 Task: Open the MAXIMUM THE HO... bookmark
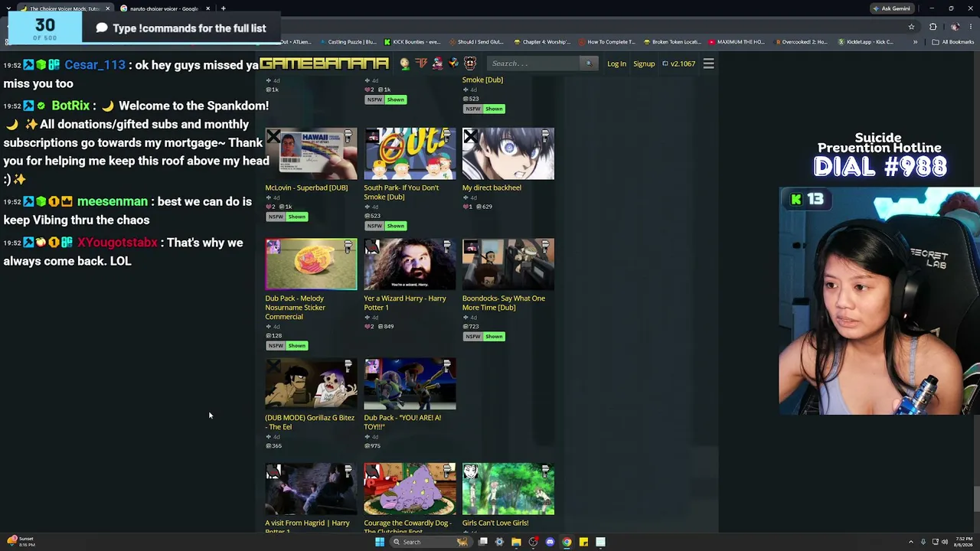[x=737, y=42]
